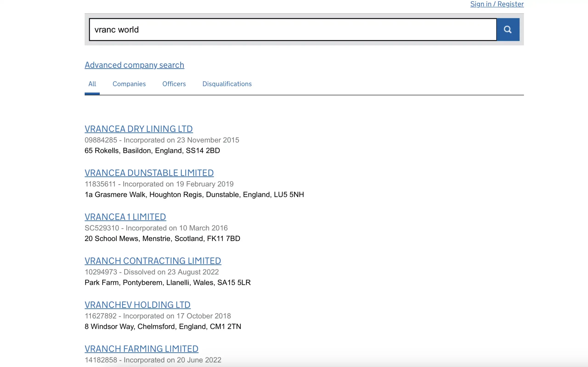Click address '65 Rokells, Basildon, England, SS14 2BD'
The image size is (588, 367).
click(152, 150)
